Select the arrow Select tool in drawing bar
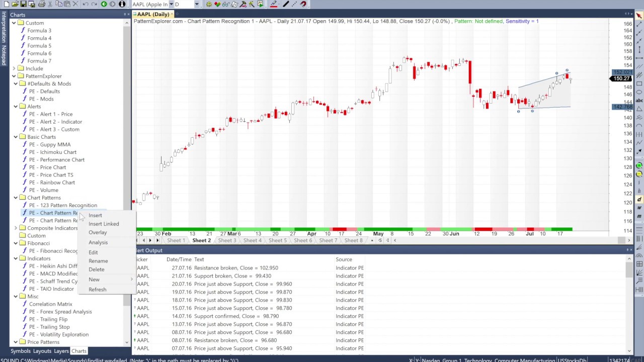 [639, 15]
